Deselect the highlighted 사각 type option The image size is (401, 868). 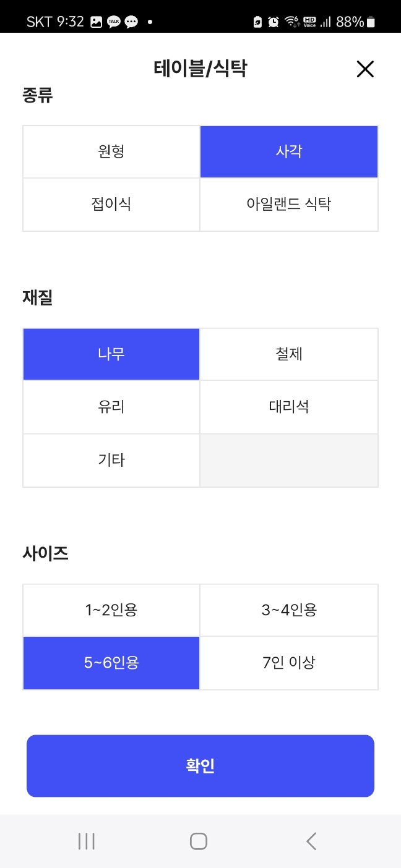(288, 151)
